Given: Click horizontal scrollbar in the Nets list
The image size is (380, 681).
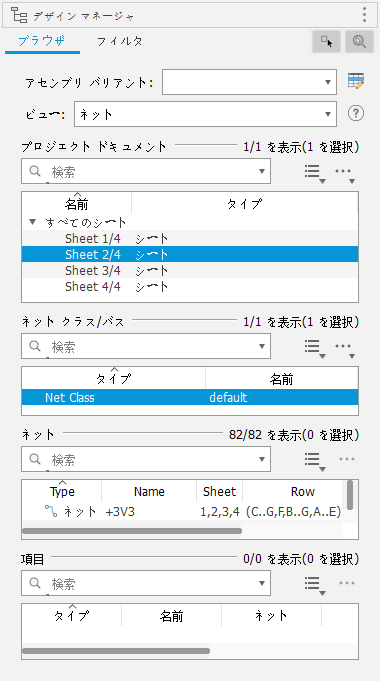Looking at the screenshot, I should 132,531.
